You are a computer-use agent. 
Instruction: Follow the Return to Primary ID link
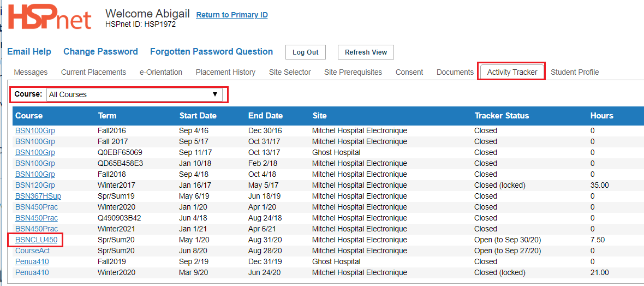click(232, 15)
